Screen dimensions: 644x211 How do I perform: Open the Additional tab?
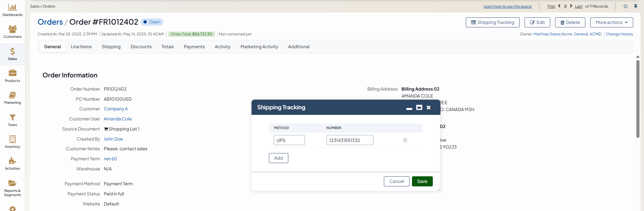[299, 47]
